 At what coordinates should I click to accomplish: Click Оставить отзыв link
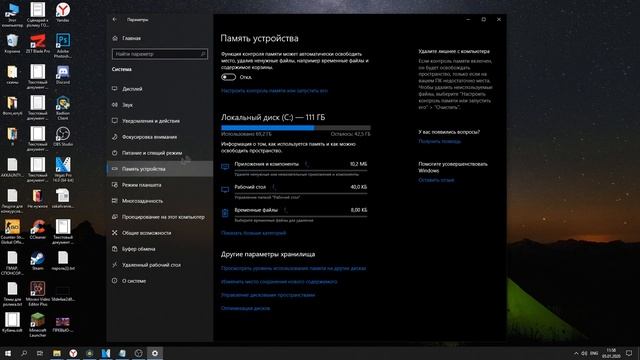(436, 180)
